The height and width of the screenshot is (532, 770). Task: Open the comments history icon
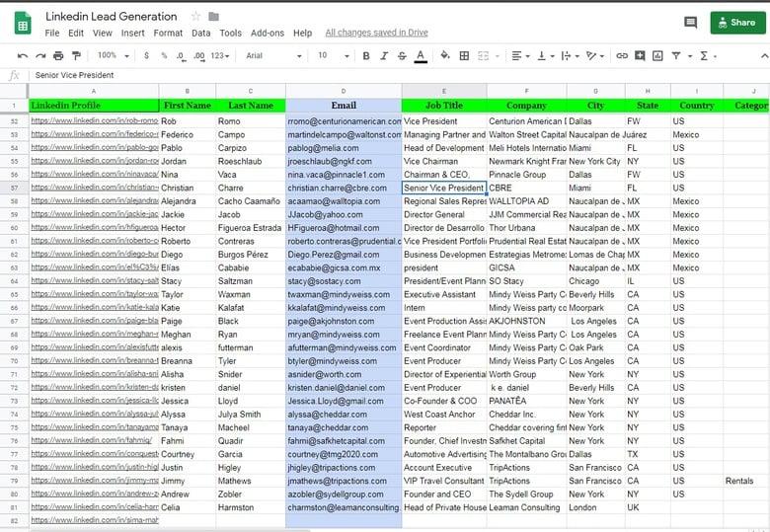(x=690, y=22)
